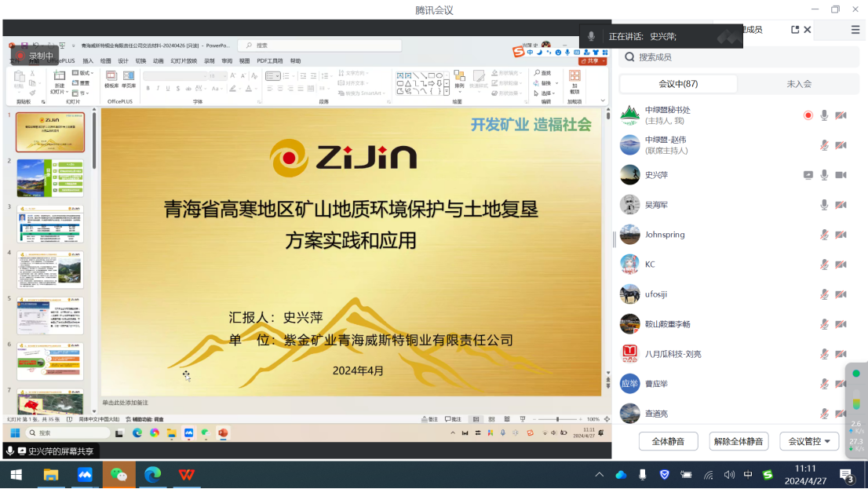Click 备注 notes button in status bar
The width and height of the screenshot is (868, 489).
pos(429,419)
